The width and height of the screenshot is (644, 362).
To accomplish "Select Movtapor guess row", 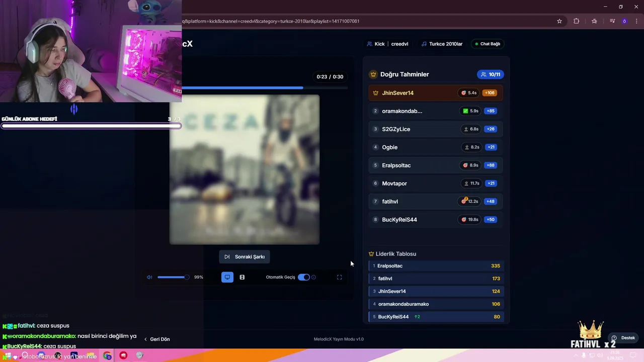I will 436,183.
